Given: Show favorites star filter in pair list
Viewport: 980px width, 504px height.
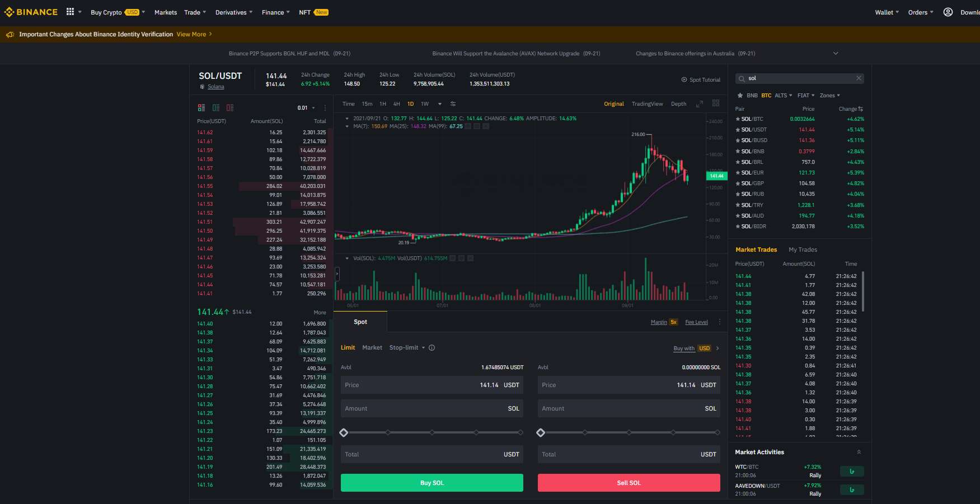Looking at the screenshot, I should click(740, 95).
